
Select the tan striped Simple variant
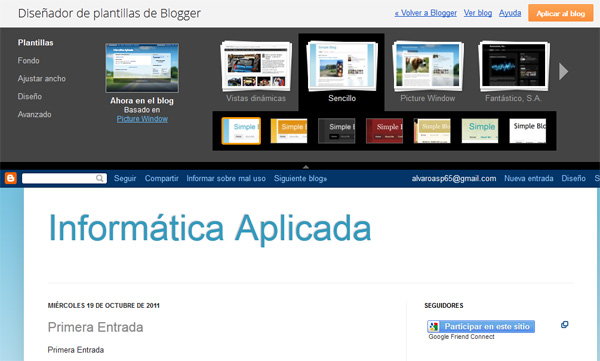coord(432,131)
